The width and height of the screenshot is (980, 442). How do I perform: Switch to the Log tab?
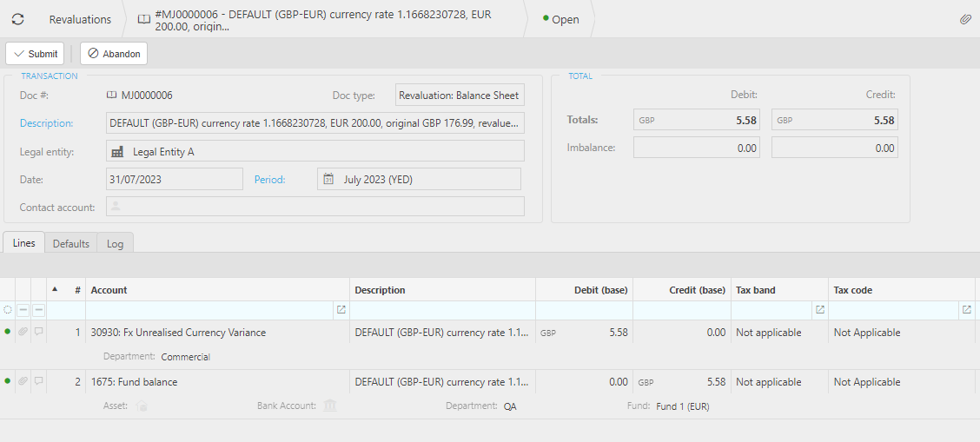pyautogui.click(x=115, y=243)
